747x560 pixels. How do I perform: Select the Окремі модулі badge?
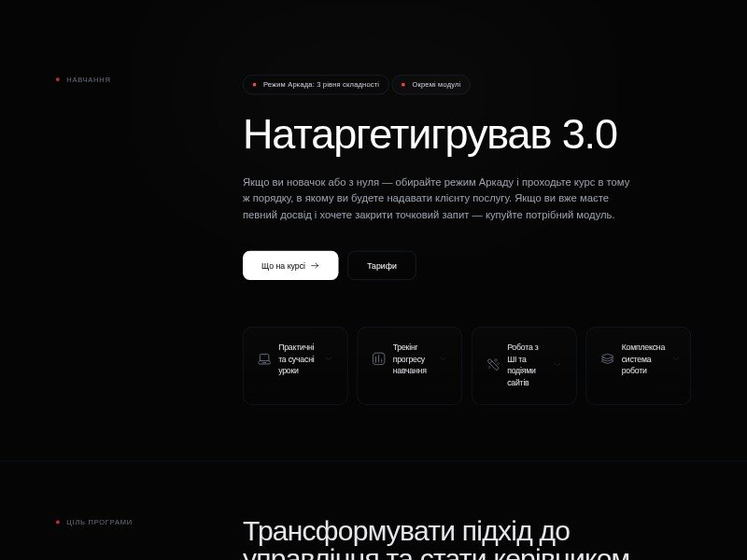[x=432, y=84]
